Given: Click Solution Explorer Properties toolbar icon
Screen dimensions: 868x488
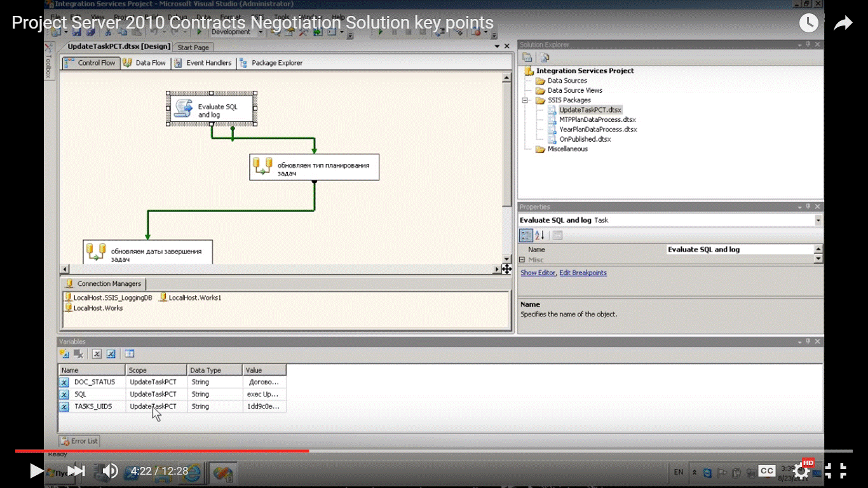Looking at the screenshot, I should pyautogui.click(x=527, y=57).
